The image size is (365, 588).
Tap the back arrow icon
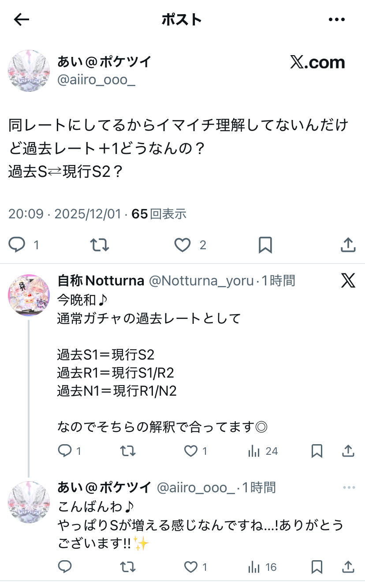[22, 19]
